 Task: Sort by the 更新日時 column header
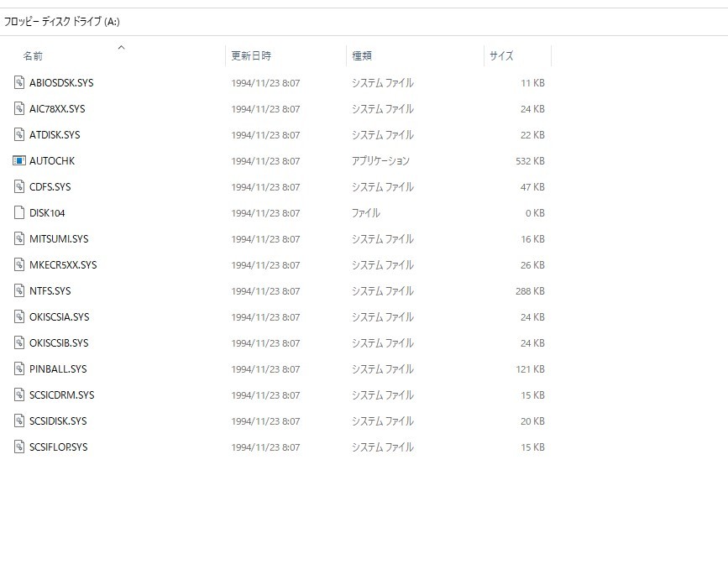click(x=251, y=56)
